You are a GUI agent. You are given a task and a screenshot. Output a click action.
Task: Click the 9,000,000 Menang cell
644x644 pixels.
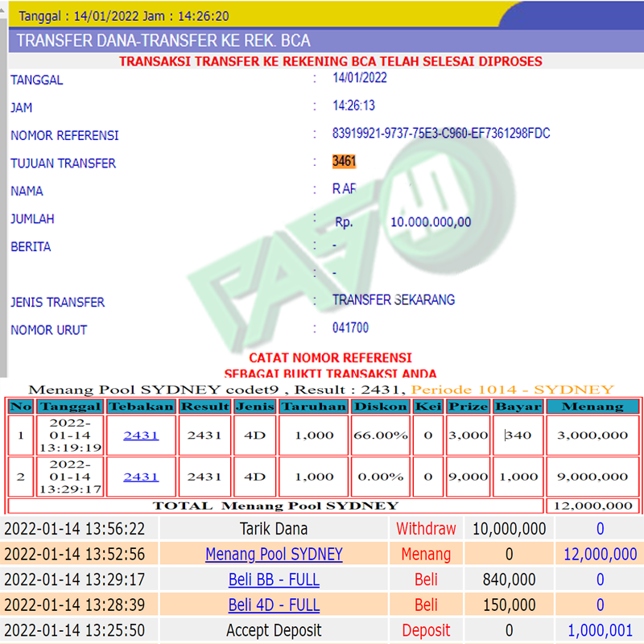[592, 477]
